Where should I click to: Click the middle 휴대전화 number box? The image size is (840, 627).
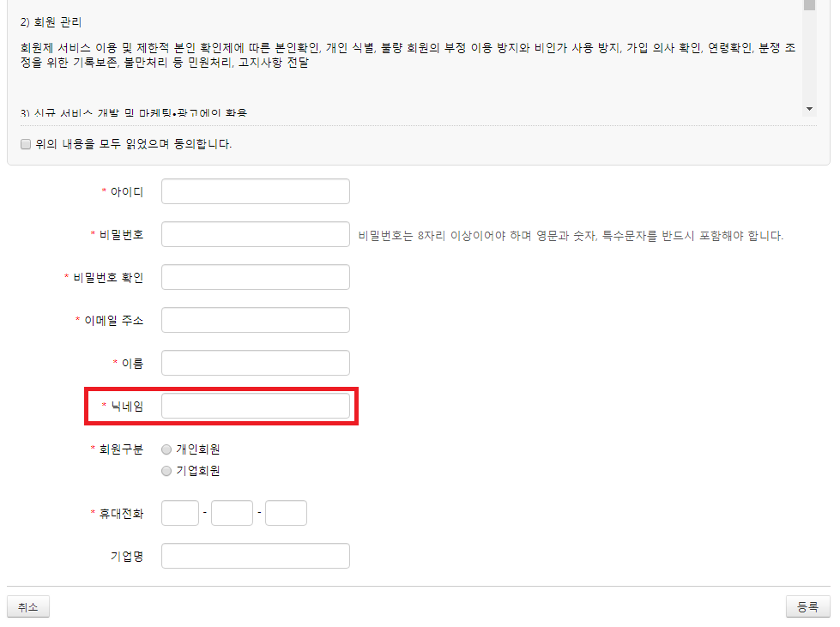232,513
